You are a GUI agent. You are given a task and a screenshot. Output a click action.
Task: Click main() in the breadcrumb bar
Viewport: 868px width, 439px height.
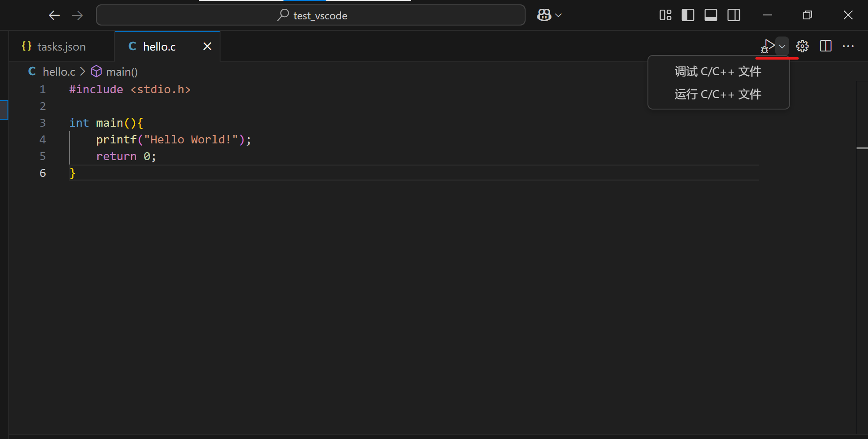[x=121, y=71]
